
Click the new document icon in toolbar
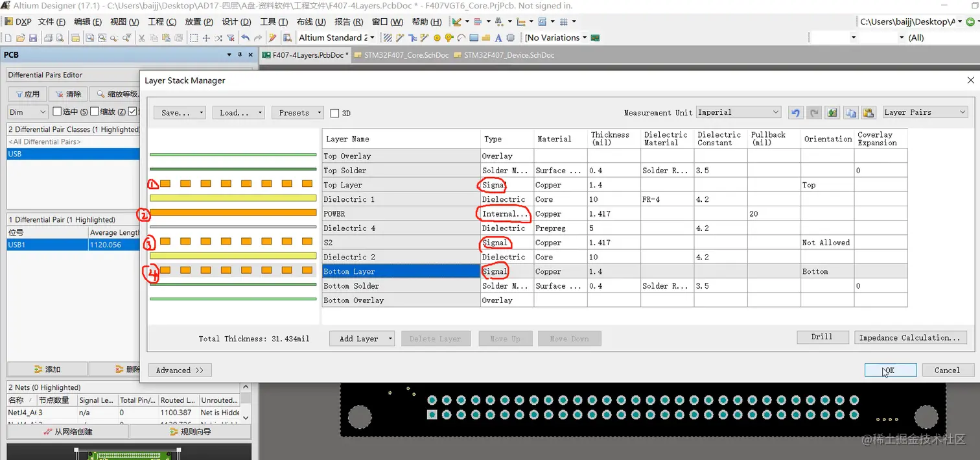tap(8, 38)
